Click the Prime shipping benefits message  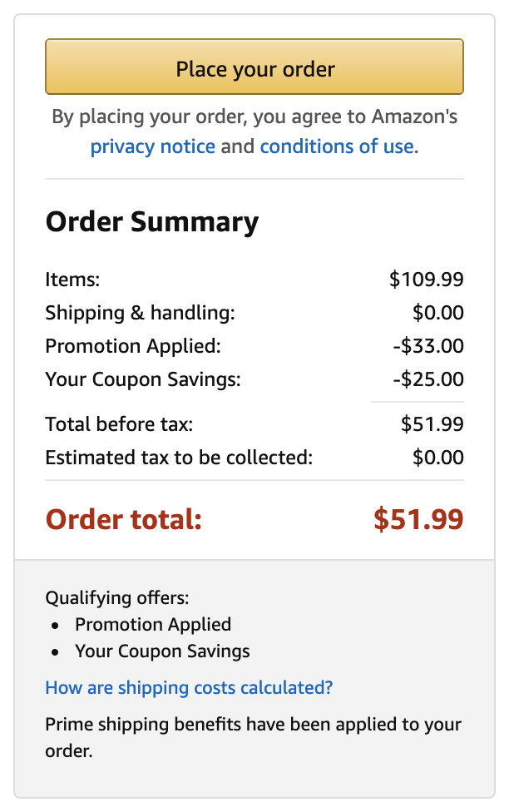pyautogui.click(x=253, y=737)
